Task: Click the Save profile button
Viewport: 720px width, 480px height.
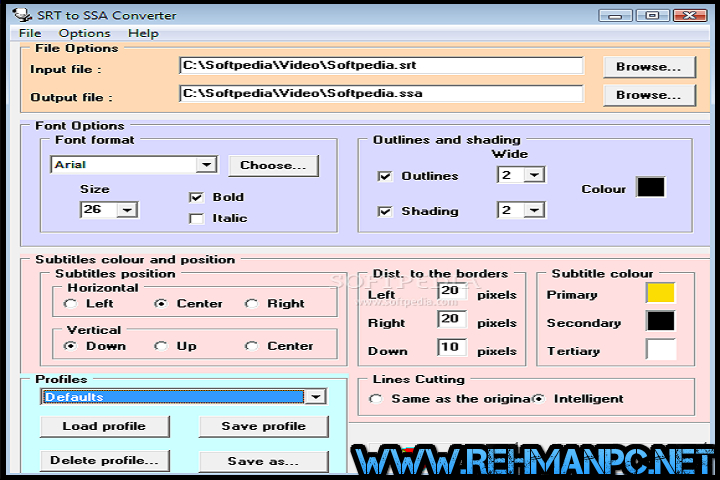Action: coord(263,426)
